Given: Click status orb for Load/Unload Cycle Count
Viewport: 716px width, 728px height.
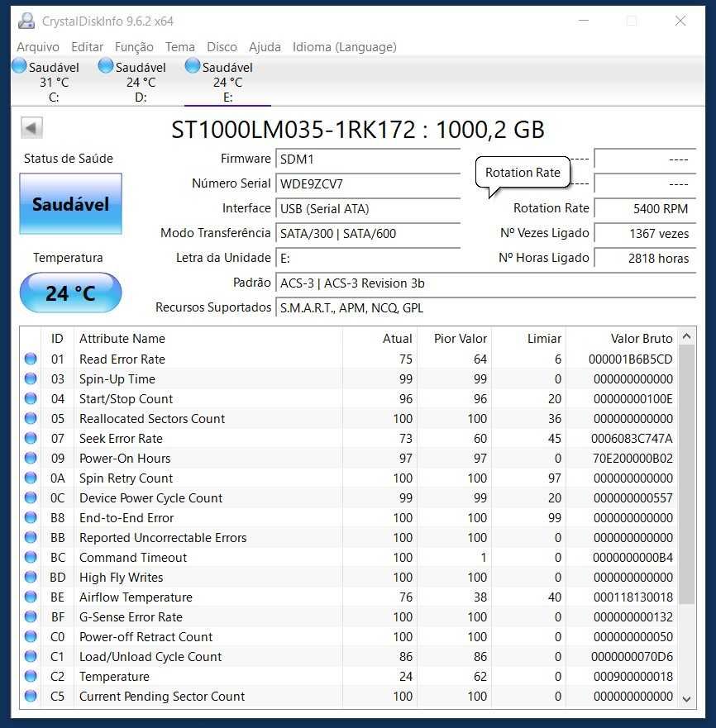Looking at the screenshot, I should [31, 656].
